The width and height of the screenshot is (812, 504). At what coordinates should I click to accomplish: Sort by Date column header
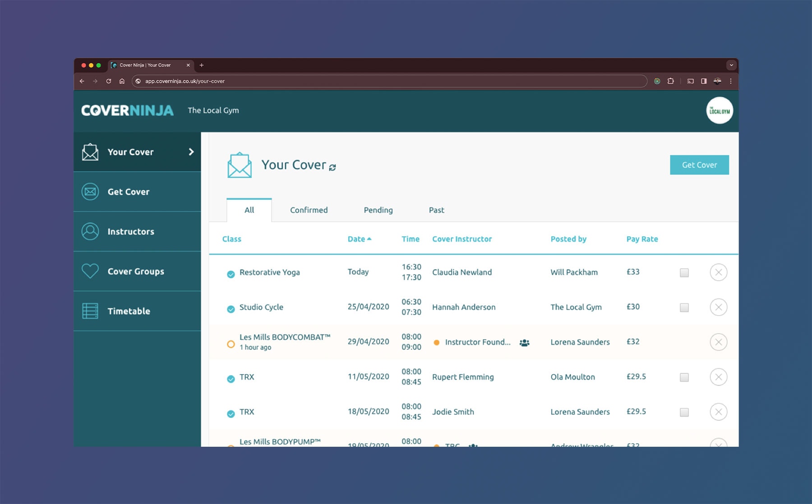359,239
